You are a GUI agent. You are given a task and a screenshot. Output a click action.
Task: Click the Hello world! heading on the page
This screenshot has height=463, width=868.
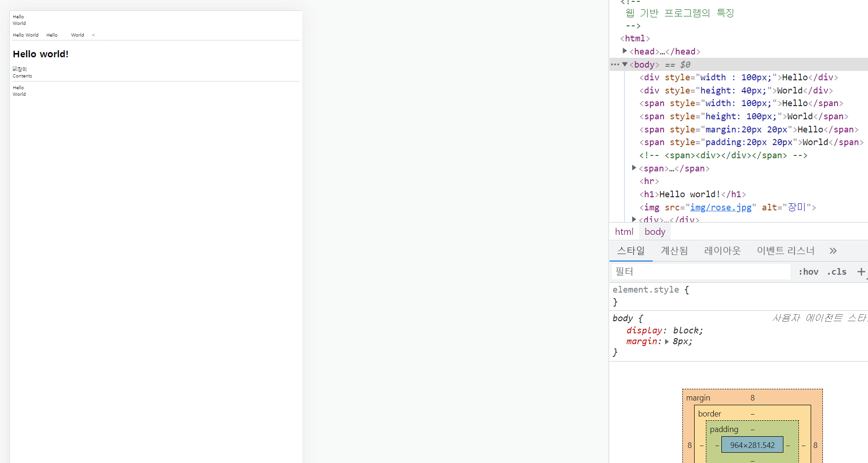[41, 54]
